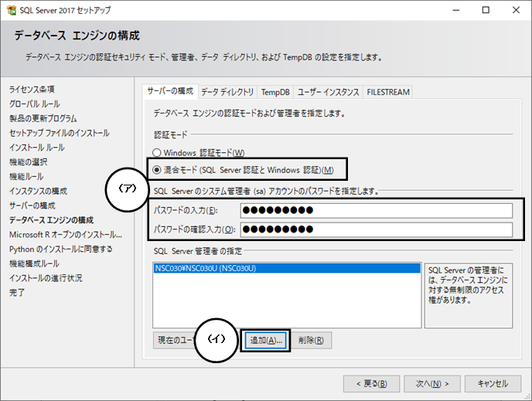Click セットアップ ファイルのインストール step
This screenshot has height=401, width=532.
pyautogui.click(x=60, y=133)
